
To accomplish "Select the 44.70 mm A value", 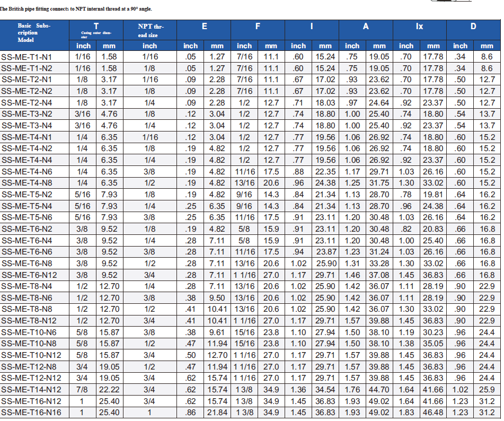I will click(379, 390).
